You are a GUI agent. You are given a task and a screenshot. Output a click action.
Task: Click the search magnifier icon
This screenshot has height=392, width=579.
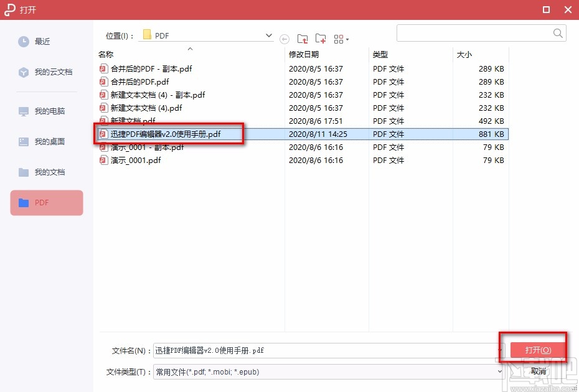coord(557,33)
